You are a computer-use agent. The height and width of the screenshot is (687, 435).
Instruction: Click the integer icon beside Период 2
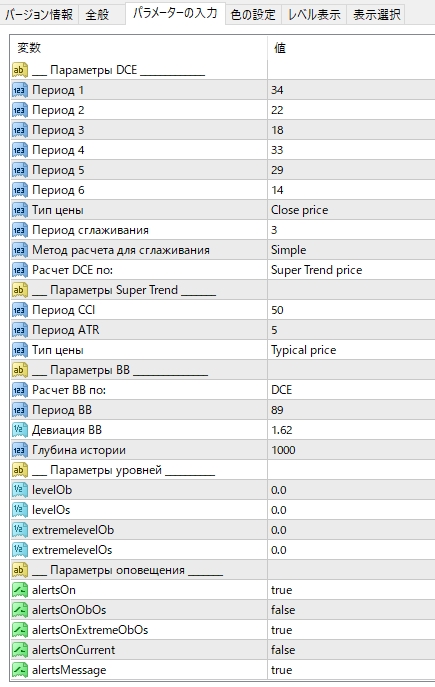point(20,110)
